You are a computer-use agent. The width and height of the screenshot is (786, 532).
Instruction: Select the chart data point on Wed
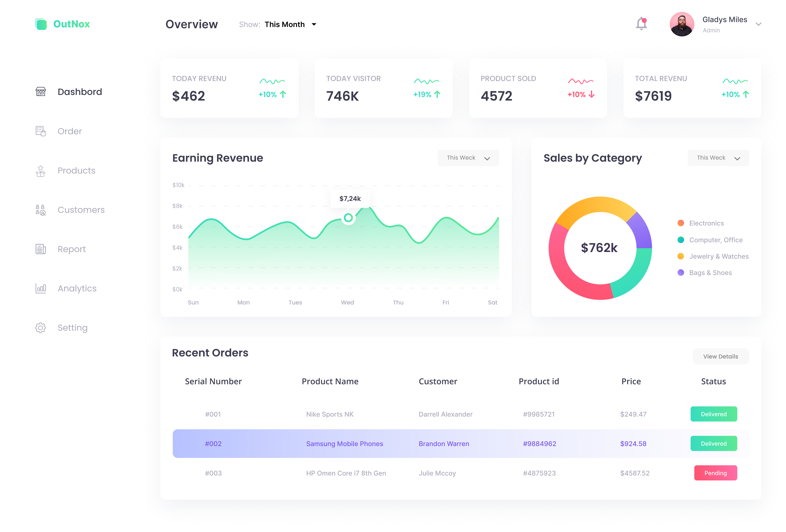pyautogui.click(x=348, y=218)
